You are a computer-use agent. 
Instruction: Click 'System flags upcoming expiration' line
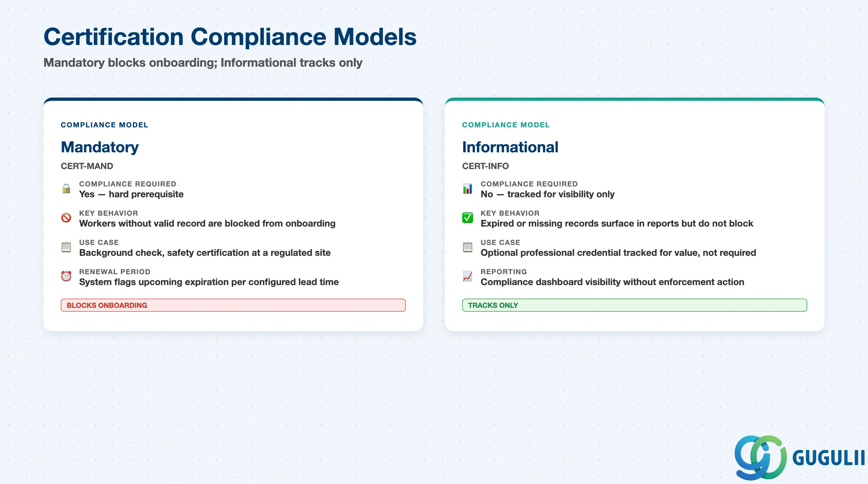(x=209, y=282)
